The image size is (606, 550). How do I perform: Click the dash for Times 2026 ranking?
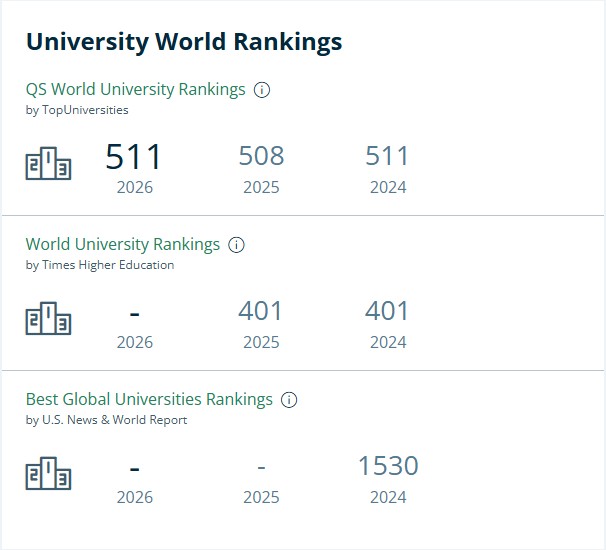coord(134,314)
